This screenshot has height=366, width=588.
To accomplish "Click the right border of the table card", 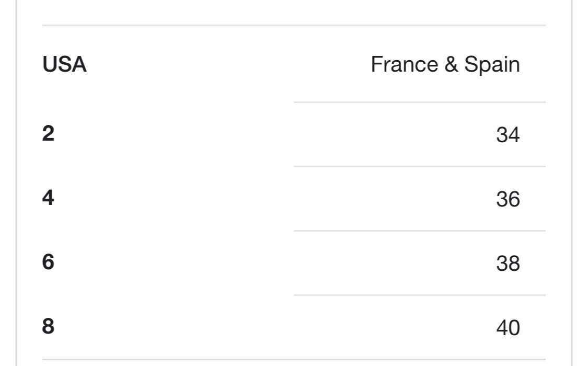I will (x=572, y=183).
